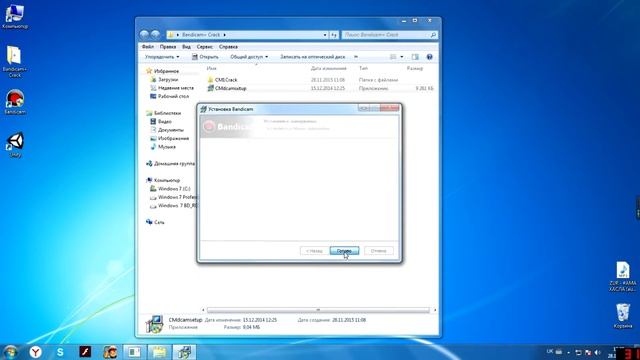This screenshot has width=640, height=360.
Task: Click the Explorer folder taskbar button
Action: pos(159,352)
